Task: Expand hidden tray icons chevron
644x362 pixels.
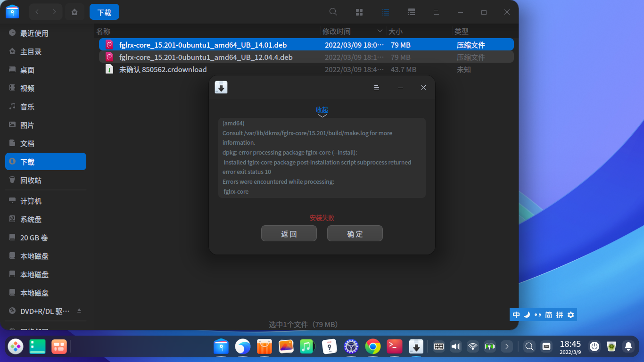Action: coord(506,346)
